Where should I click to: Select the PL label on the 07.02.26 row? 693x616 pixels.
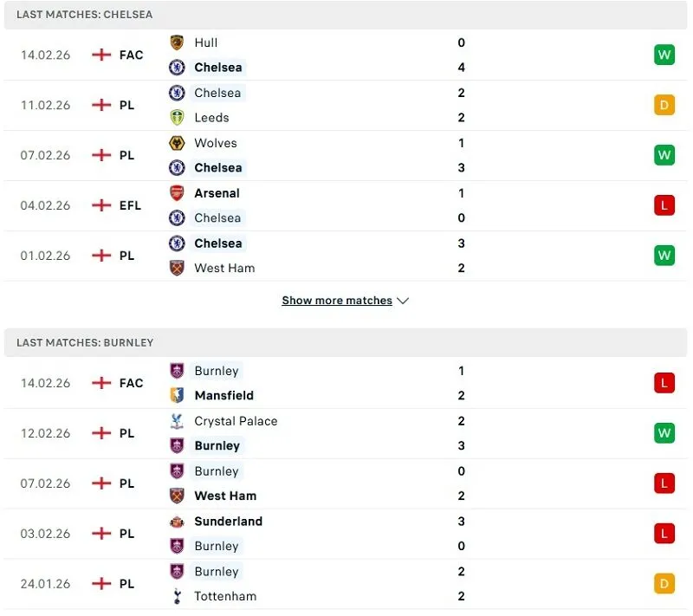pyautogui.click(x=126, y=155)
